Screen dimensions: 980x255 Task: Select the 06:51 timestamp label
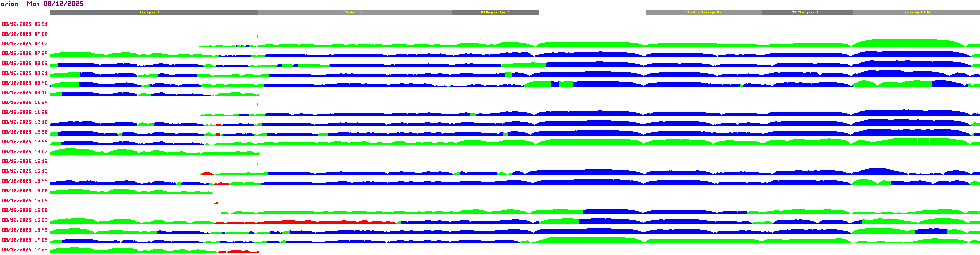click(x=25, y=24)
